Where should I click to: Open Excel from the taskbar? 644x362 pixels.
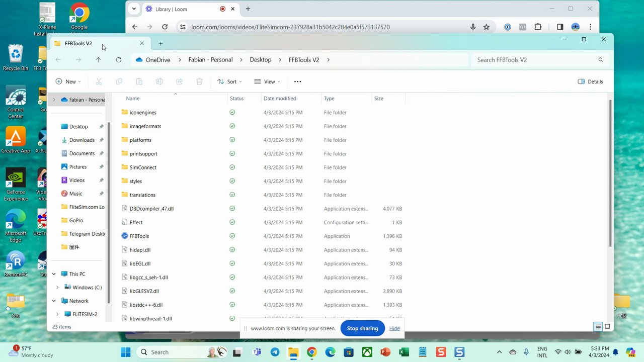coord(404,352)
